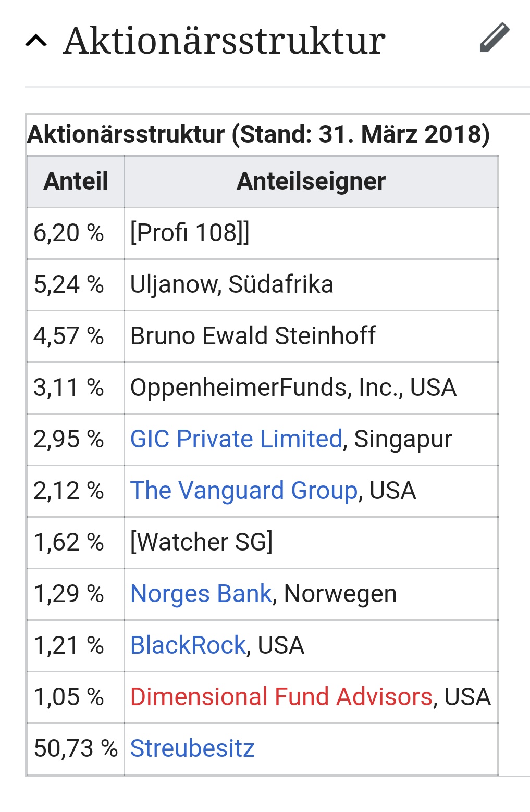This screenshot has width=530, height=812.
Task: Open The Vanguard Group link
Action: 243,491
